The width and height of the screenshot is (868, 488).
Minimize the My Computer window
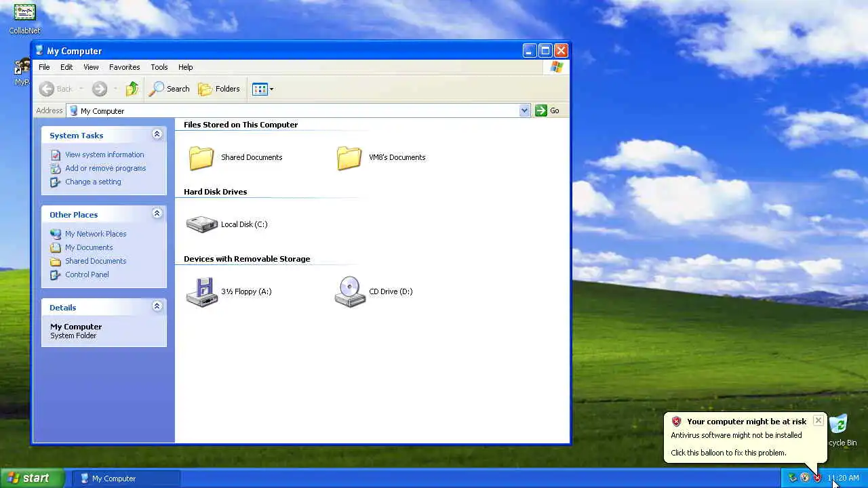(x=530, y=51)
